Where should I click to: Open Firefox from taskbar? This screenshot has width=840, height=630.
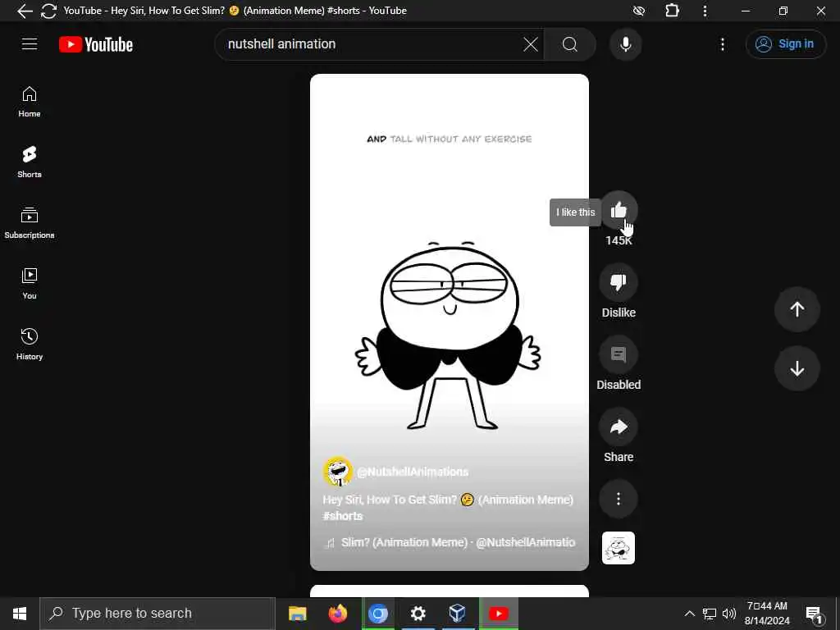[x=337, y=614]
